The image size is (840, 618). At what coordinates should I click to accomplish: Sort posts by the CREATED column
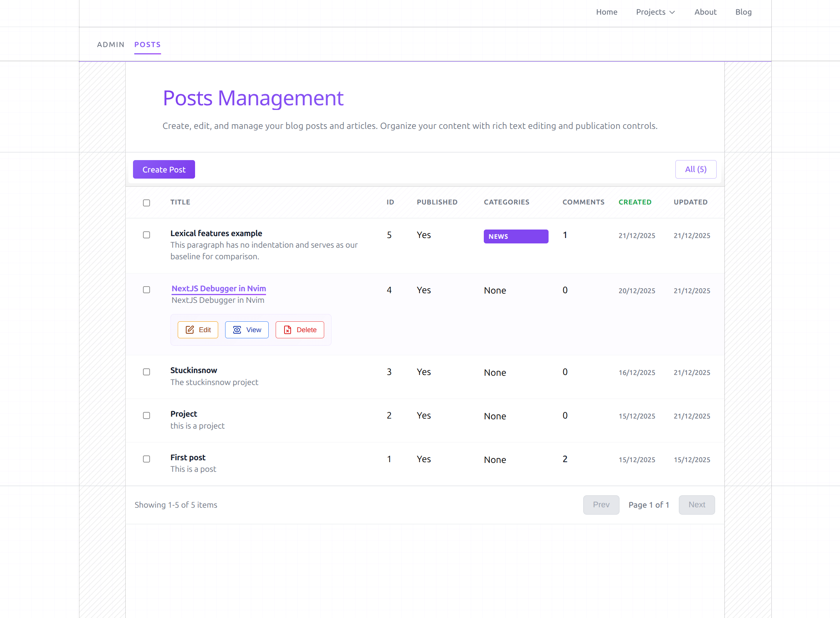(x=635, y=202)
